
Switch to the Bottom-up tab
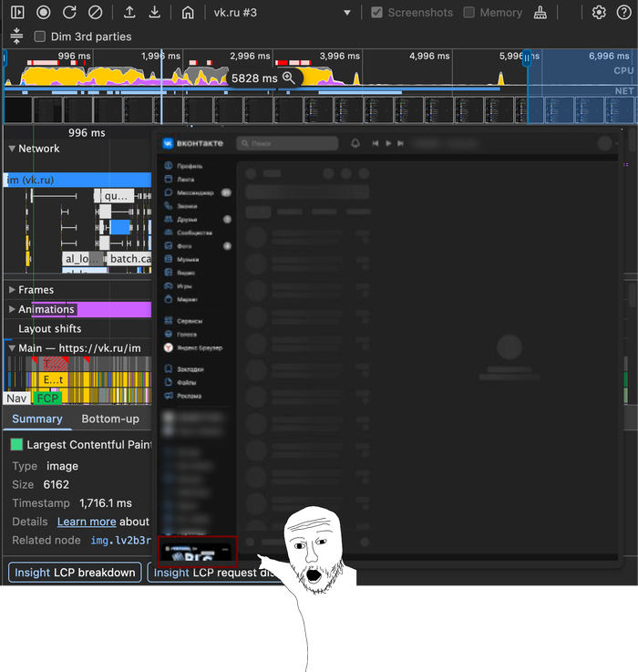110,419
